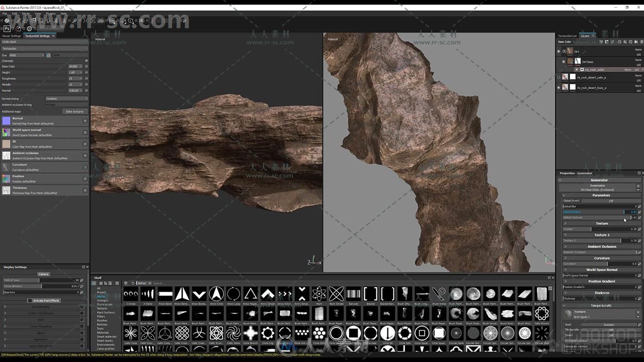Select the Atom alpha in shelf
644x362 pixels.
tap(318, 293)
